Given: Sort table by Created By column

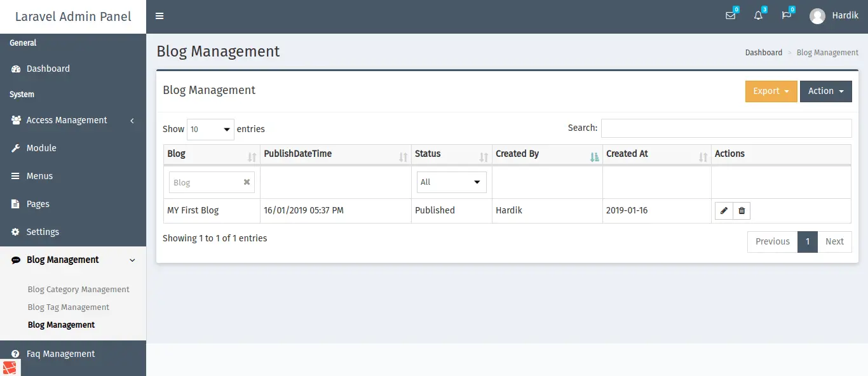Looking at the screenshot, I should (546, 154).
